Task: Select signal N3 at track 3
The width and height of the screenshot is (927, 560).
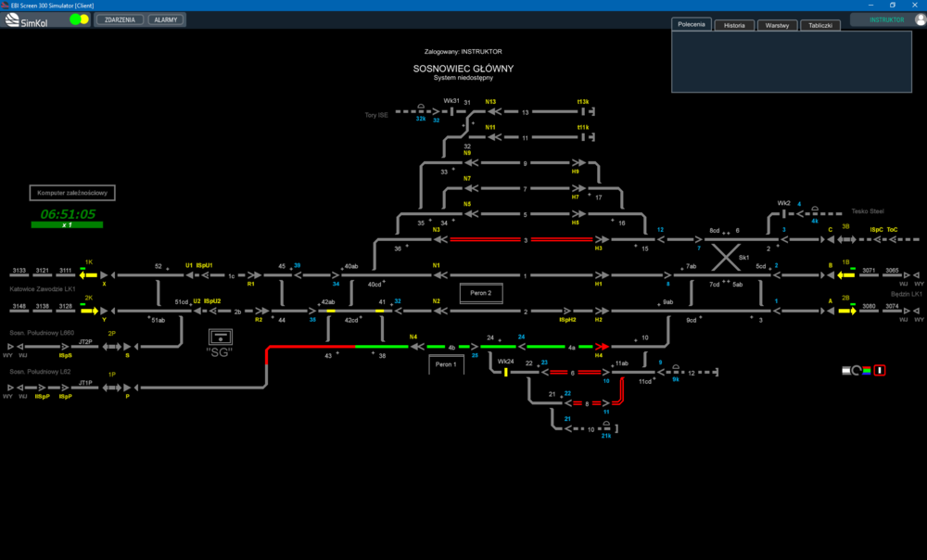Action: 440,239
